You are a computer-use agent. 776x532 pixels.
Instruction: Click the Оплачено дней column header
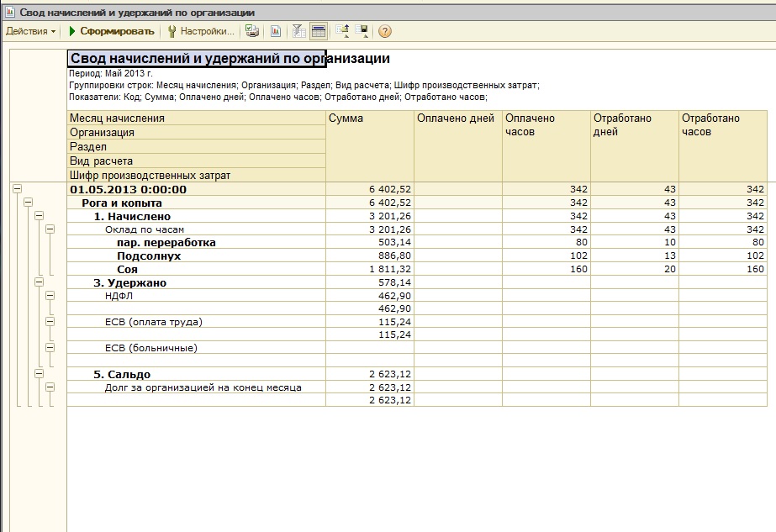click(x=457, y=146)
